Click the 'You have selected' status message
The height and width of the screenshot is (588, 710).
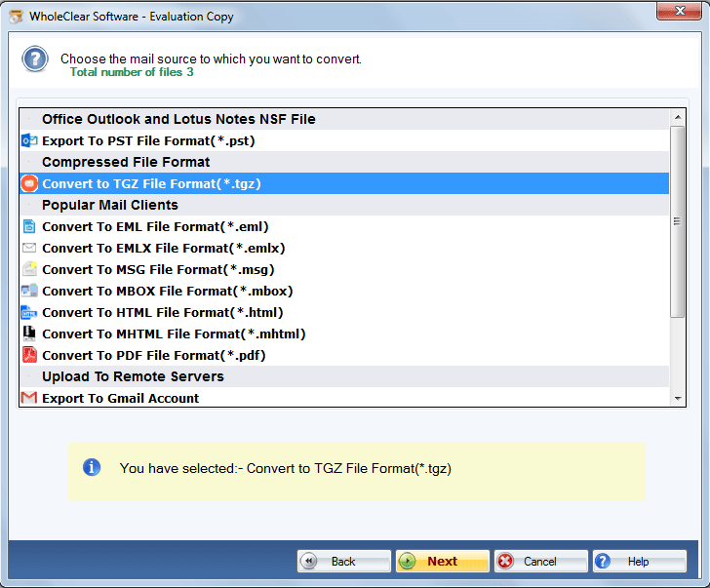(x=285, y=468)
